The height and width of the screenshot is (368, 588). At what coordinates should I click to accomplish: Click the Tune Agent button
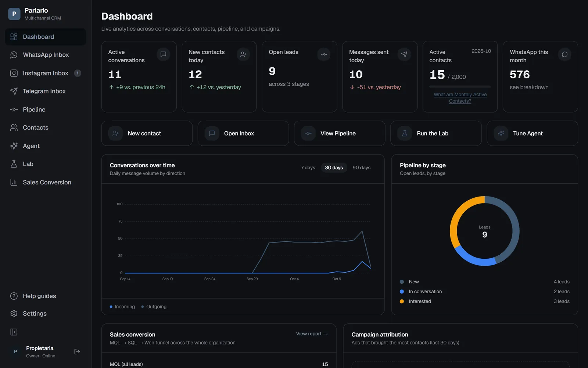(532, 133)
